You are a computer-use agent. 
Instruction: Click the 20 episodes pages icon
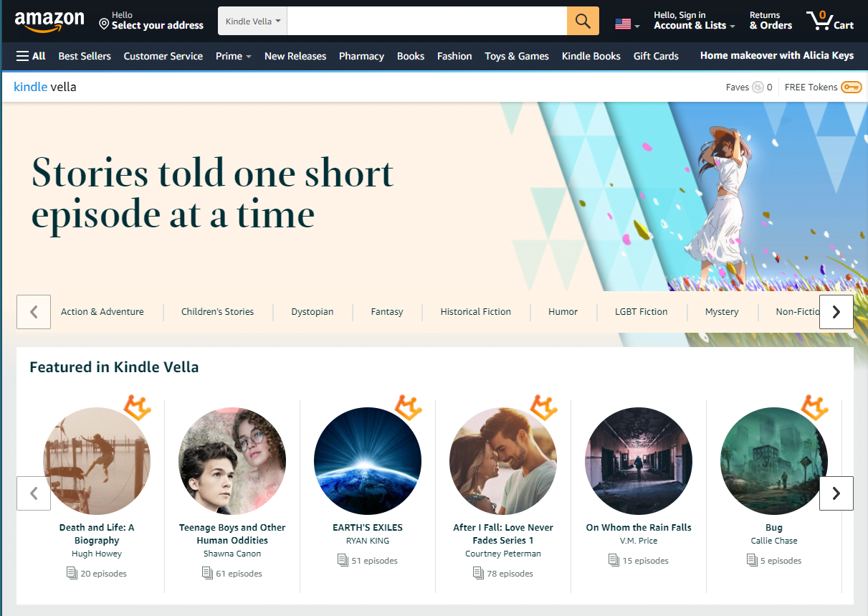click(x=72, y=573)
